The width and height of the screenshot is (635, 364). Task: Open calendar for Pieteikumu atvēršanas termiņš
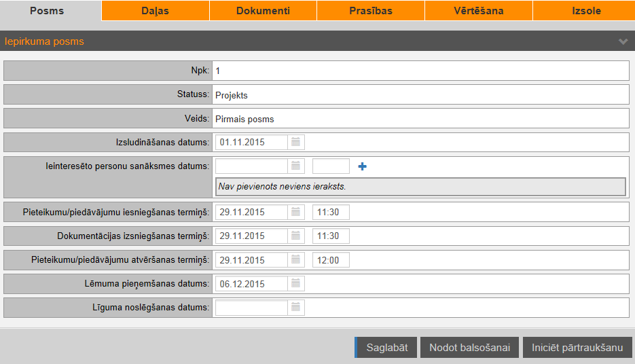pos(296,259)
